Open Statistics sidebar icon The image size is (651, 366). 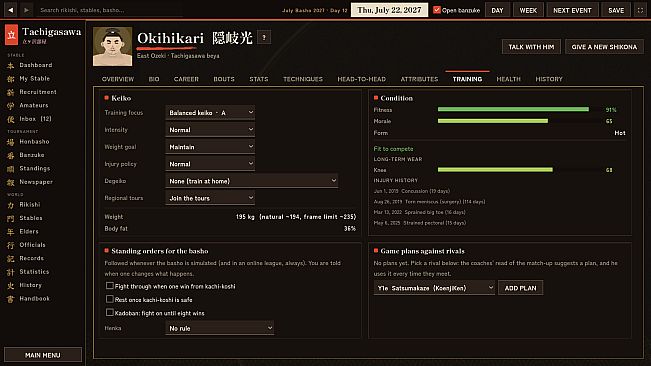point(10,272)
